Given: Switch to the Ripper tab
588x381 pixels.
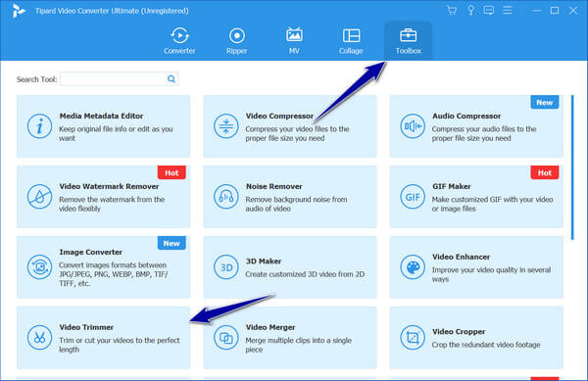Looking at the screenshot, I should pyautogui.click(x=236, y=41).
